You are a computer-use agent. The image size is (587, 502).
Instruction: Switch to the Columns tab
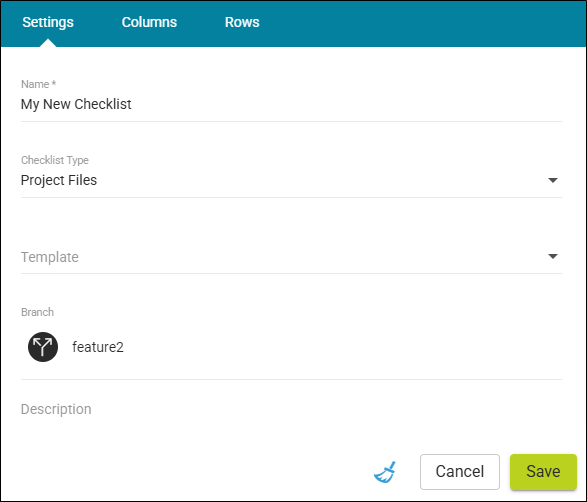[149, 22]
